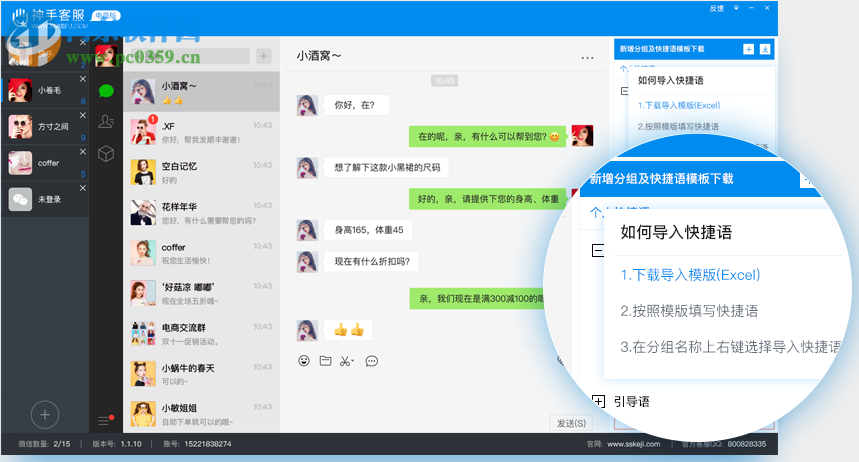Click the conversation search field

click(189, 56)
